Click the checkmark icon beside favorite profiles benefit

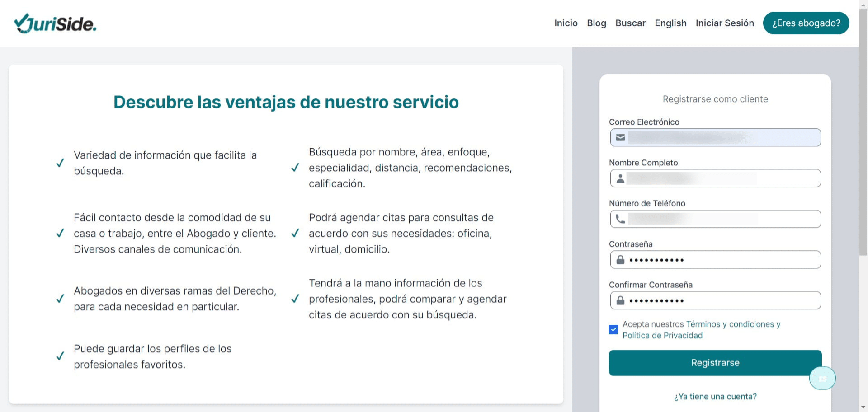(60, 356)
